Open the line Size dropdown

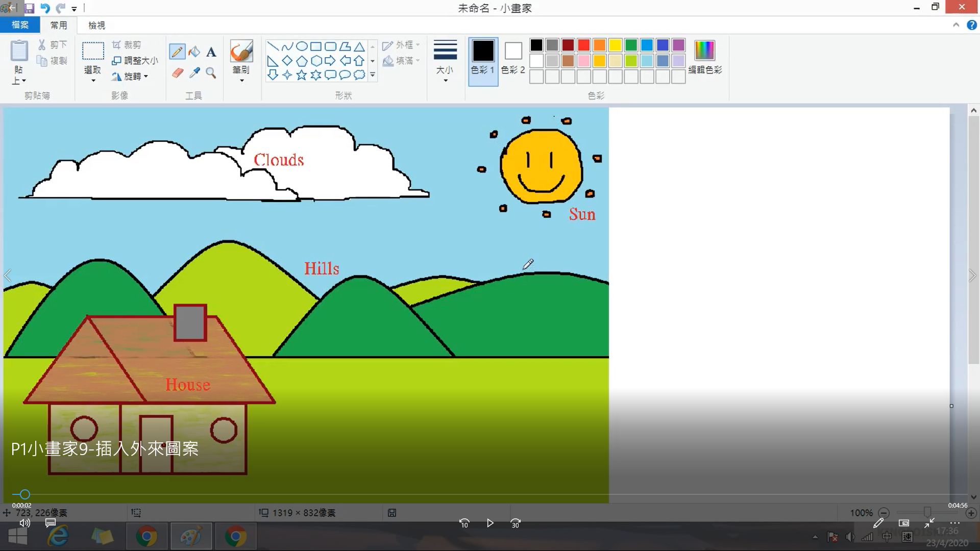[445, 61]
